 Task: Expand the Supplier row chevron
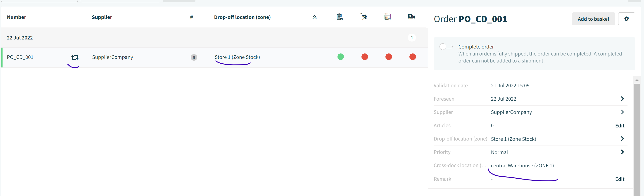click(622, 112)
